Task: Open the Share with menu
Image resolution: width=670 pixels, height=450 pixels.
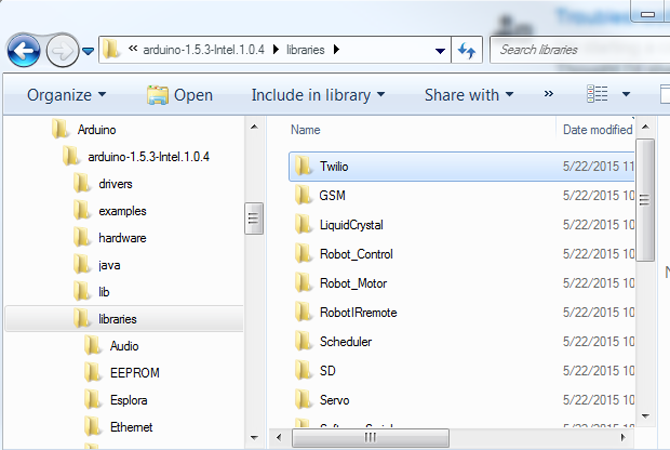Action: (469, 95)
